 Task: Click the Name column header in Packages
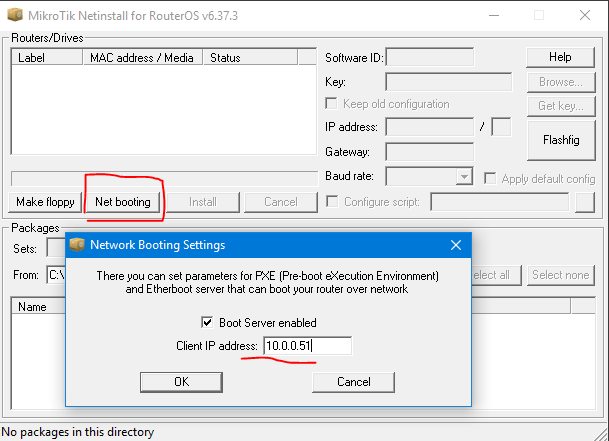point(33,307)
